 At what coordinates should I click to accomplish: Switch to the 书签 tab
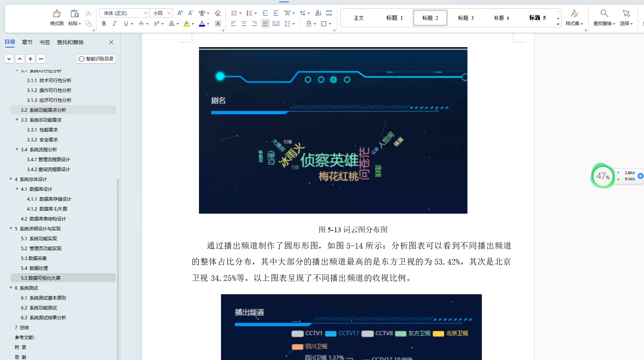pyautogui.click(x=45, y=42)
